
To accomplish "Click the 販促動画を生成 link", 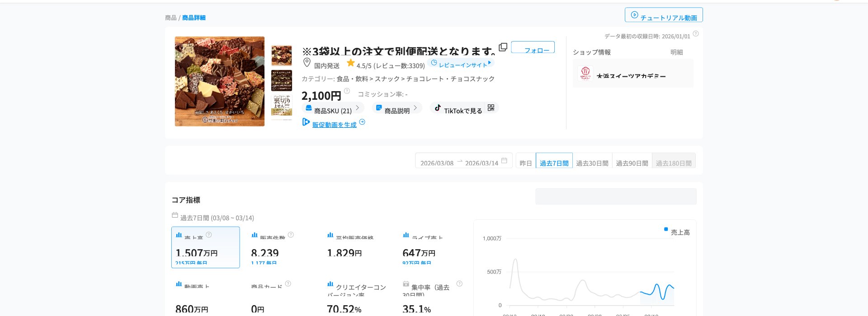I will tap(334, 125).
